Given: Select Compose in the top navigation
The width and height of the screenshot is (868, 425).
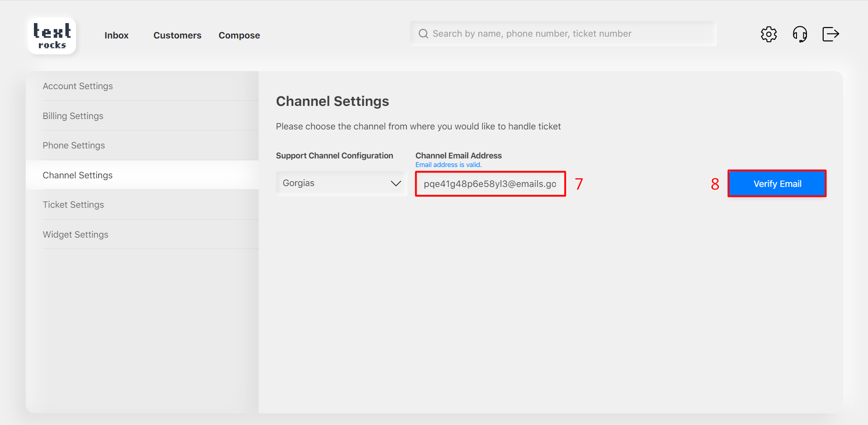Looking at the screenshot, I should (x=239, y=35).
